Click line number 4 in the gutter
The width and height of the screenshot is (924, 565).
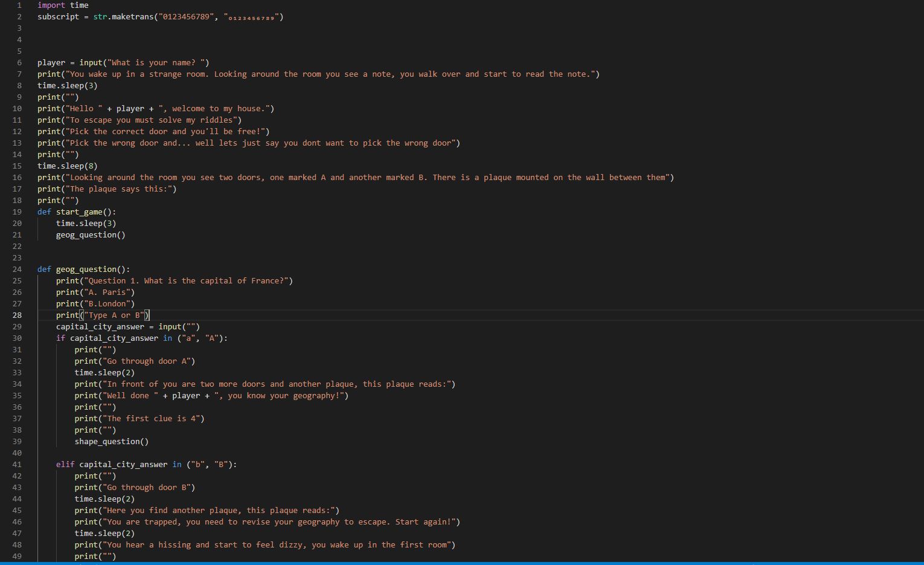(19, 40)
